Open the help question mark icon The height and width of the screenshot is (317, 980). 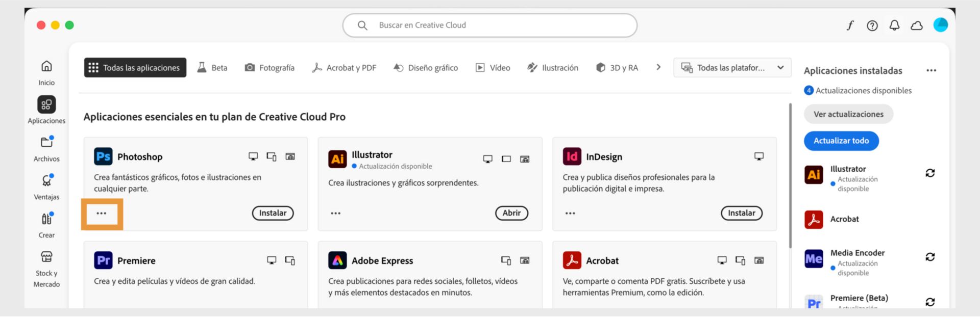pos(872,25)
